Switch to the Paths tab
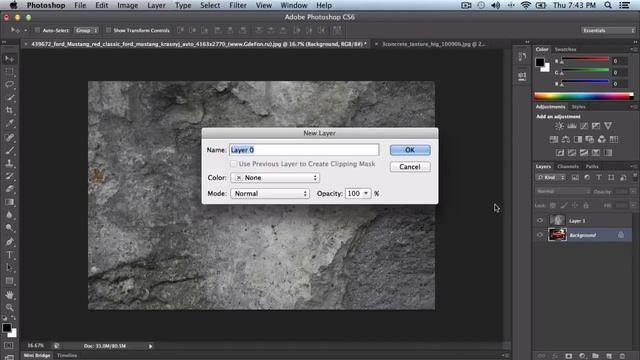 coord(592,167)
